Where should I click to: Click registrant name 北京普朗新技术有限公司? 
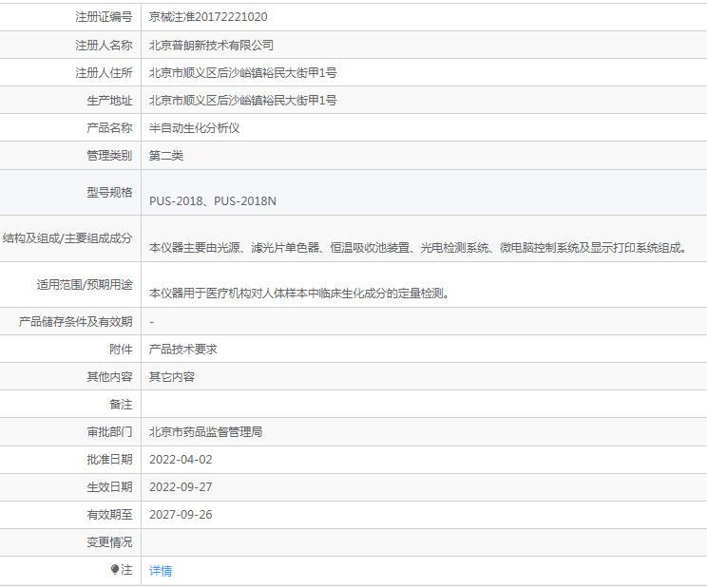(211, 45)
